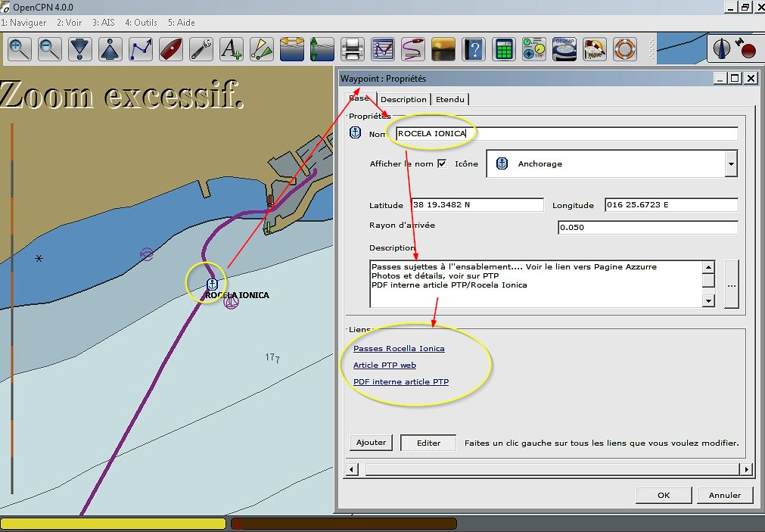This screenshot has height=532, width=765.
Task: Click description box scroll-up arrow
Action: [708, 267]
